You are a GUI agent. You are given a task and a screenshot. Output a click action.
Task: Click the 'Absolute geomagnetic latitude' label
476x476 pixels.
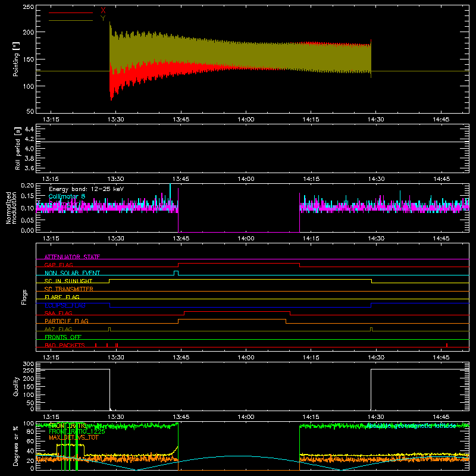[x=411, y=426]
